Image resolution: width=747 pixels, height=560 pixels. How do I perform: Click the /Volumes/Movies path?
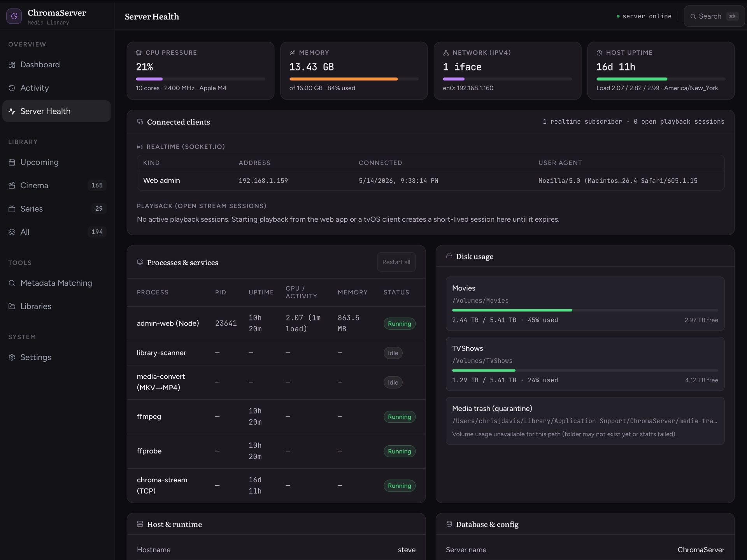point(480,301)
